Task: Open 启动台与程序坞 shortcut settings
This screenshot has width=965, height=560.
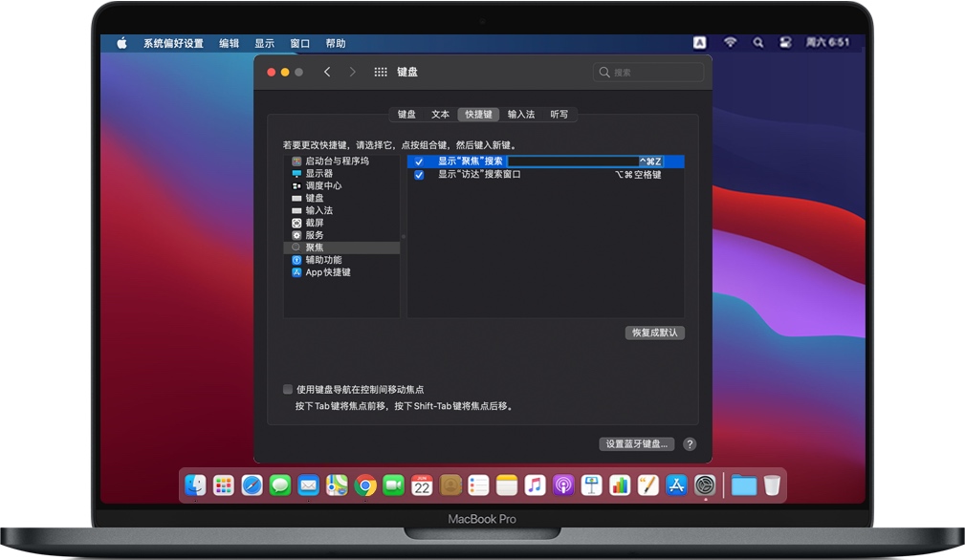Action: 338,161
